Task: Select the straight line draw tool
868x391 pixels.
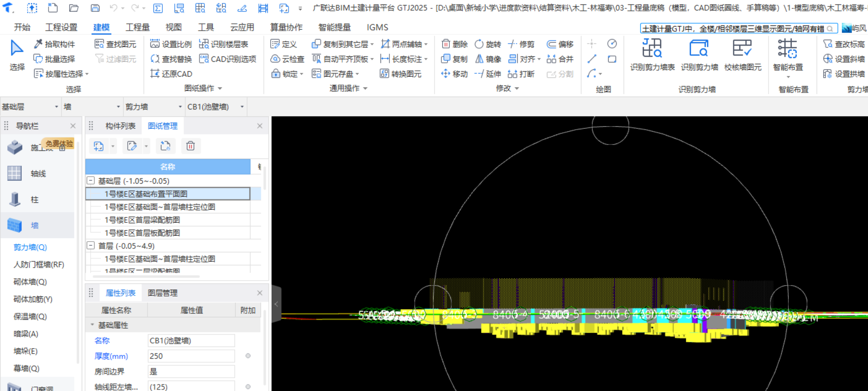Action: coord(592,59)
